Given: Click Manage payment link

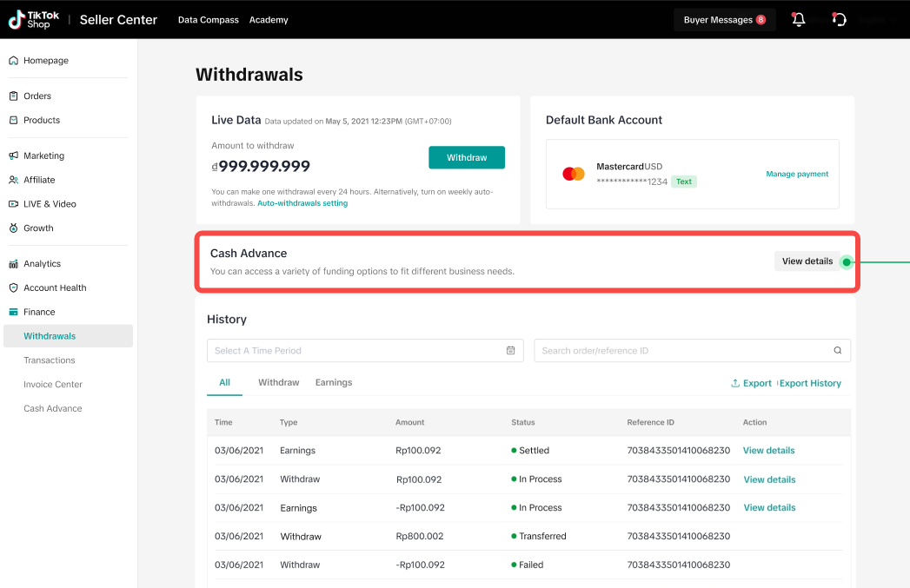Looking at the screenshot, I should (x=797, y=174).
